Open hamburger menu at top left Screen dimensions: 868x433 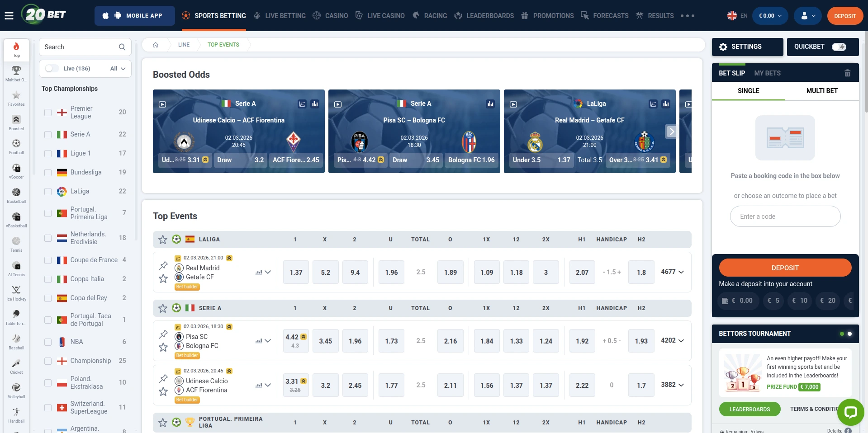9,16
